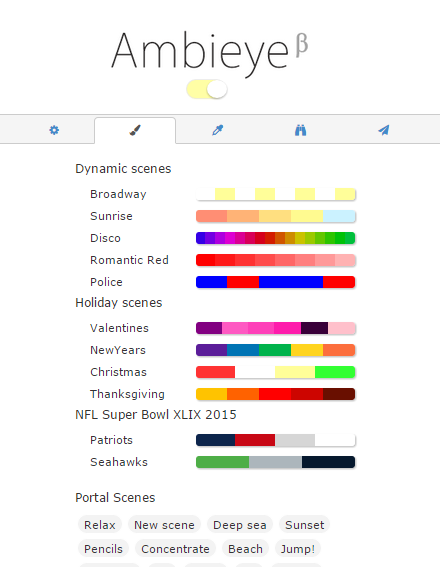The image size is (440, 567).
Task: Toggle the Ambieye power switch
Action: (207, 89)
